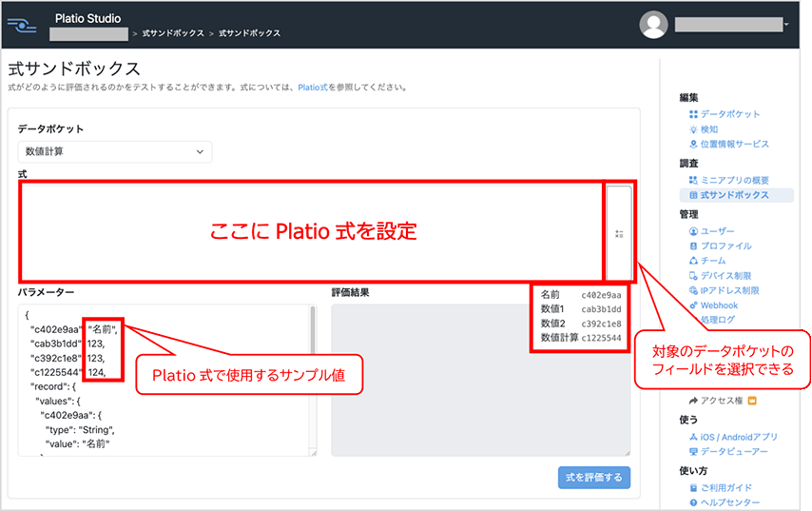Open デバイス制限 sidebar item

[x=721, y=276]
